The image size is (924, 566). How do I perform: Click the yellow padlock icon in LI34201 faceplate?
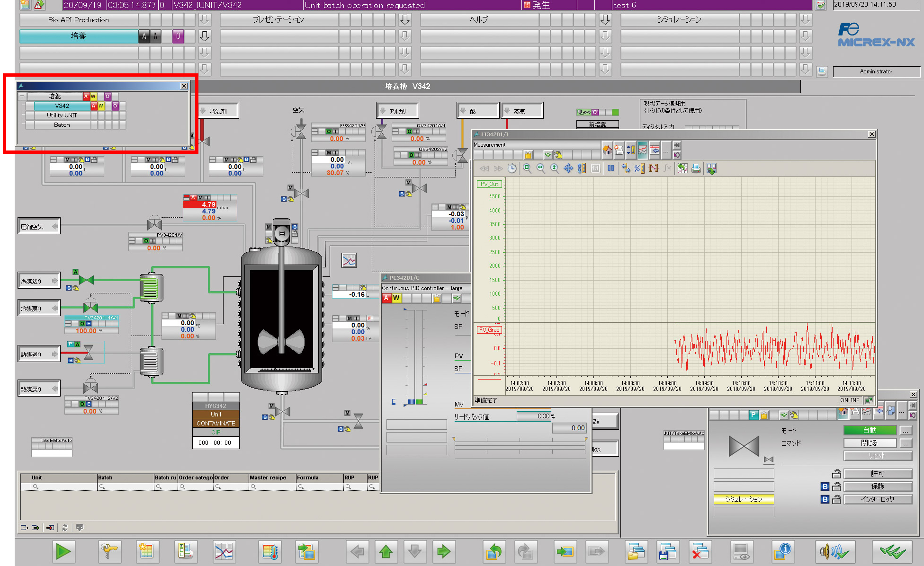coord(528,155)
